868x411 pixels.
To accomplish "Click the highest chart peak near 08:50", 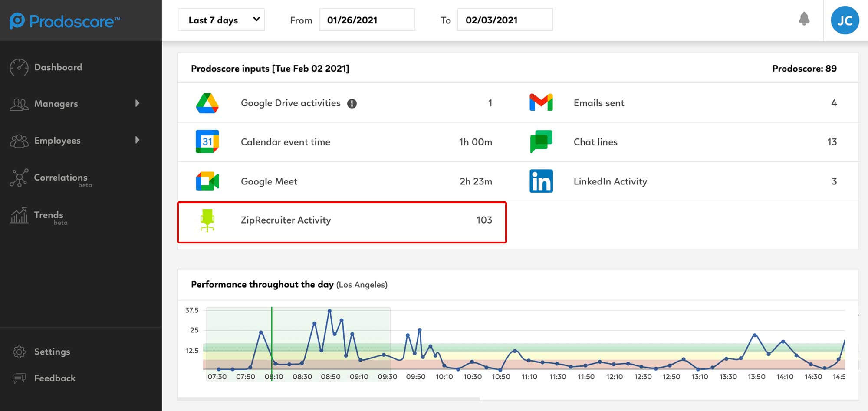I will click(329, 311).
